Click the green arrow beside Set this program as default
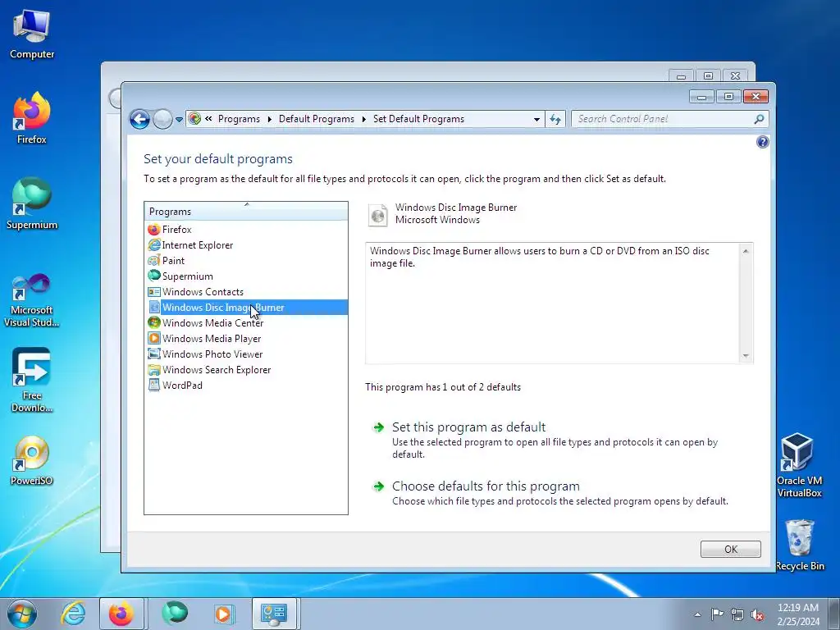Viewport: 840px width, 630px height. pos(379,427)
